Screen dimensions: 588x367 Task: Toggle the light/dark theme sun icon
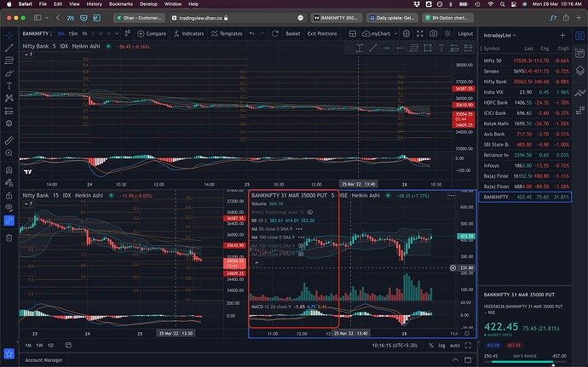point(447,34)
